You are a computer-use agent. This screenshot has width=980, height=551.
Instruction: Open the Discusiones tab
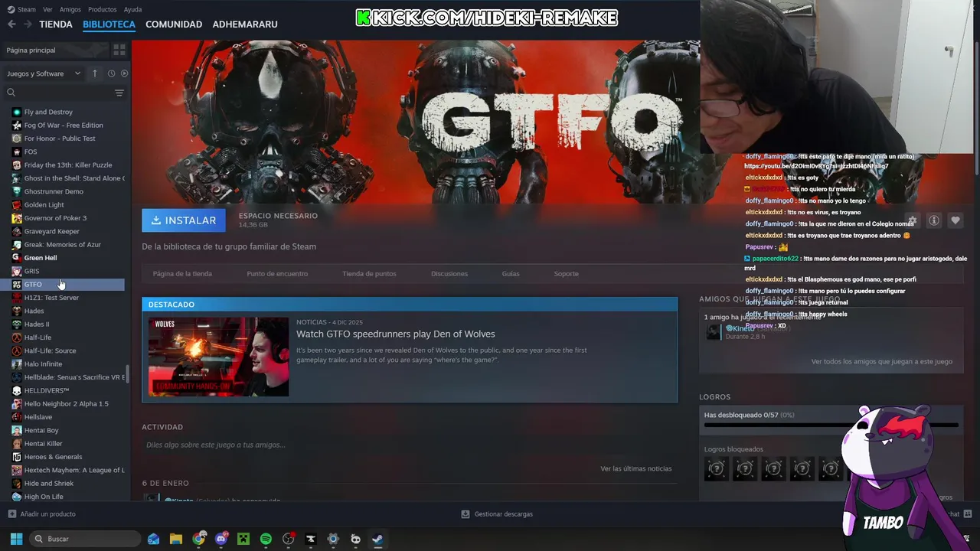449,273
